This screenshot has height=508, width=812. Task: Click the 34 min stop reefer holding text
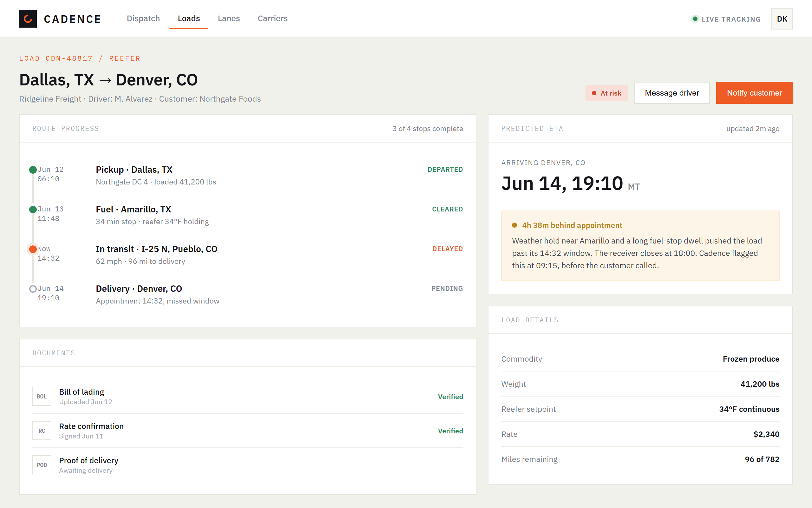(x=152, y=221)
